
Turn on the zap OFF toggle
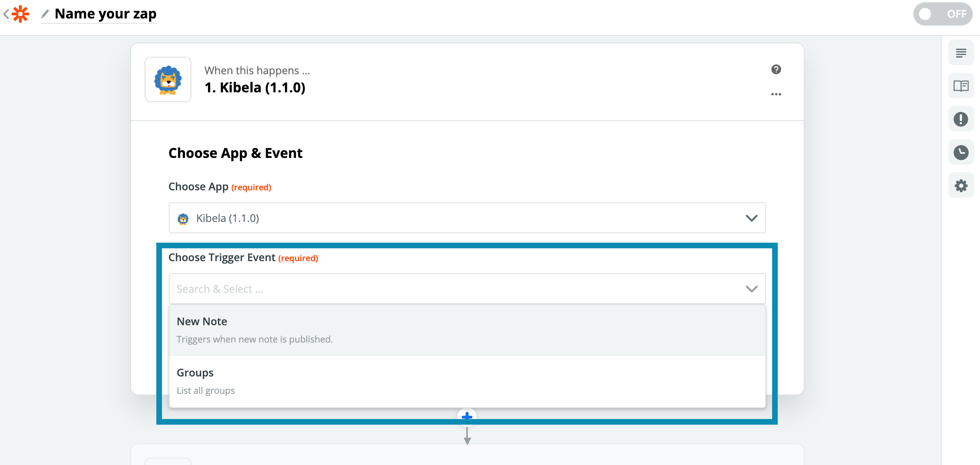point(943,14)
